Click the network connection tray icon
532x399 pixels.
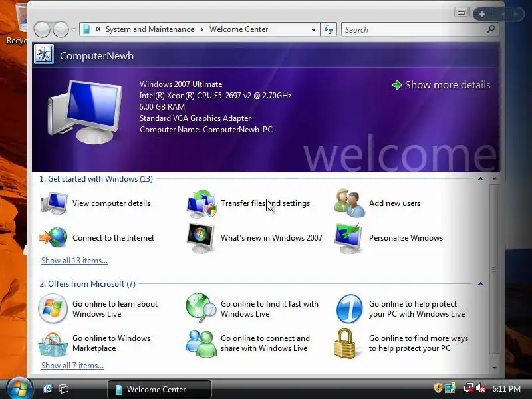point(468,388)
